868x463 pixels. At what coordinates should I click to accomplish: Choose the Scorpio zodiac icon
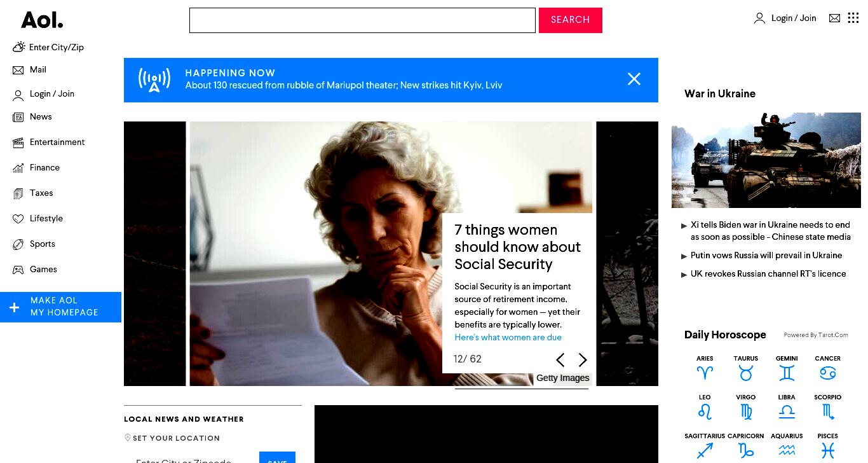828,411
